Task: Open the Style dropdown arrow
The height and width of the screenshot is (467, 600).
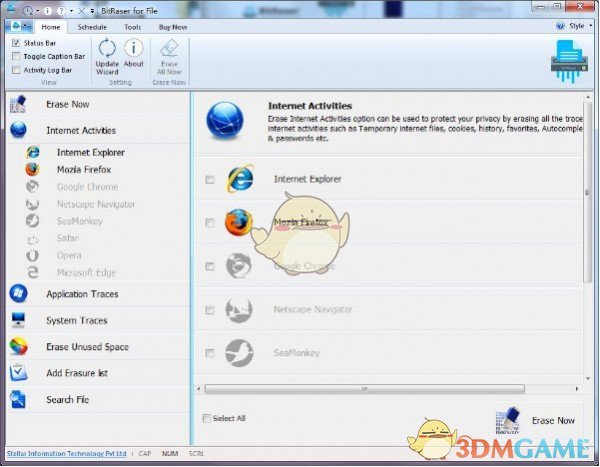Action: click(590, 26)
